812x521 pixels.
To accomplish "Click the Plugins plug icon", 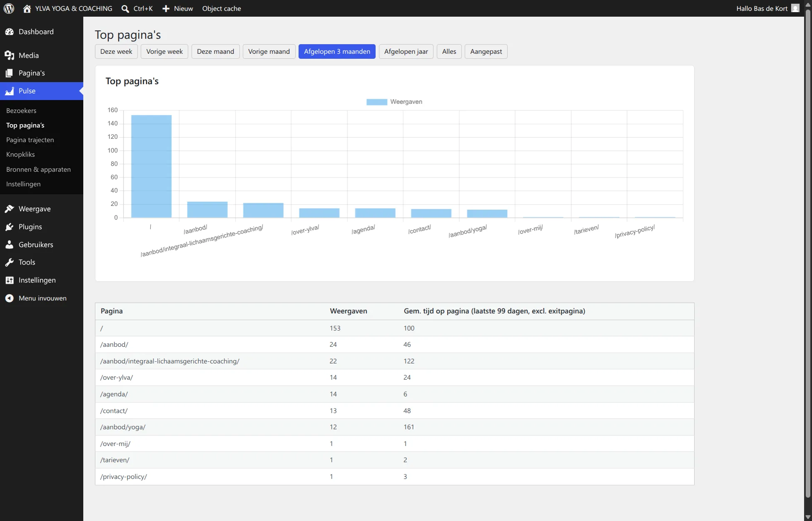I will [9, 227].
